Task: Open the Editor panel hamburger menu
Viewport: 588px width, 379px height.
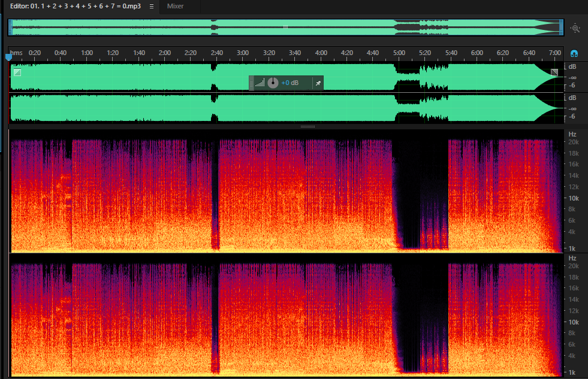Action: point(152,7)
